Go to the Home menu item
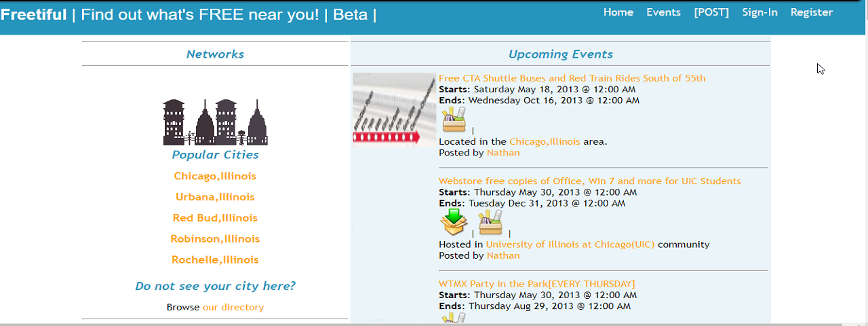The height and width of the screenshot is (326, 868). point(618,12)
